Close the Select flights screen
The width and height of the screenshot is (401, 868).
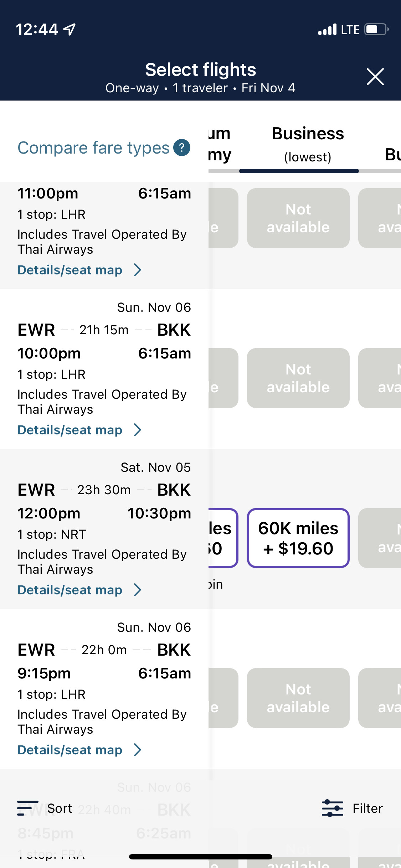click(x=375, y=77)
